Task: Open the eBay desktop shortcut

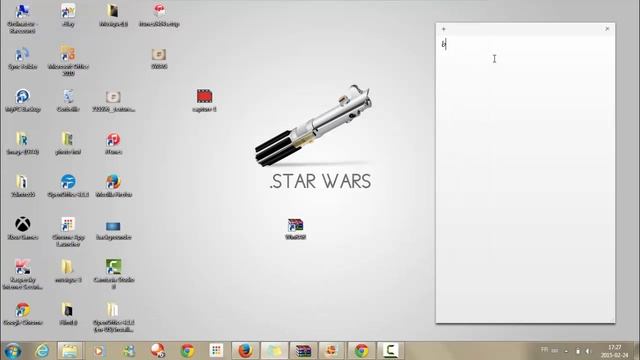Action: tap(68, 16)
